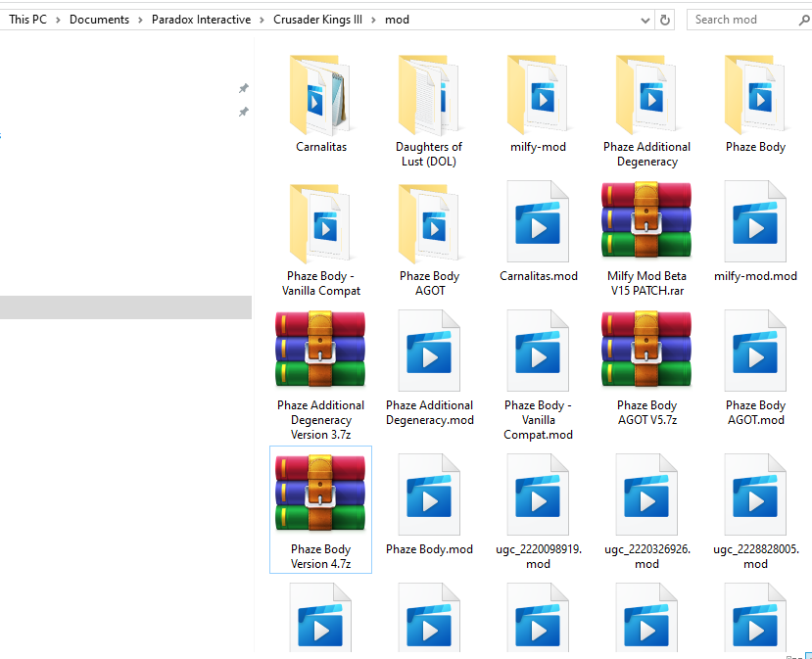The image size is (812, 659).
Task: Click the second pin icon in navigation pane
Action: coord(243,112)
